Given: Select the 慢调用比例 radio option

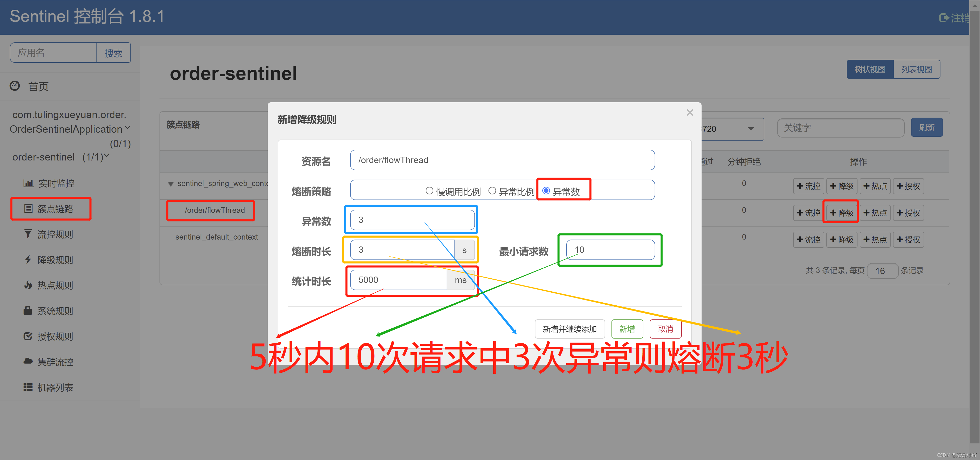Looking at the screenshot, I should click(x=430, y=191).
